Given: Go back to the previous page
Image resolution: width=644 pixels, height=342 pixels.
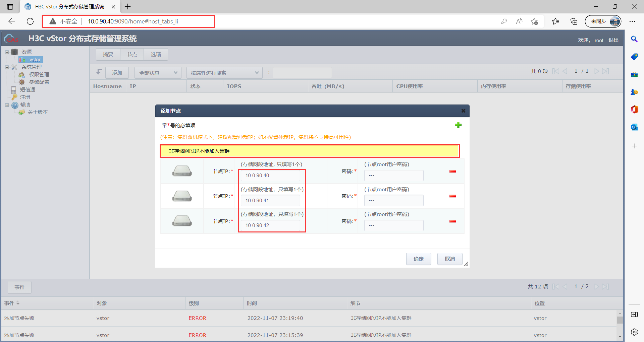Looking at the screenshot, I should point(12,21).
